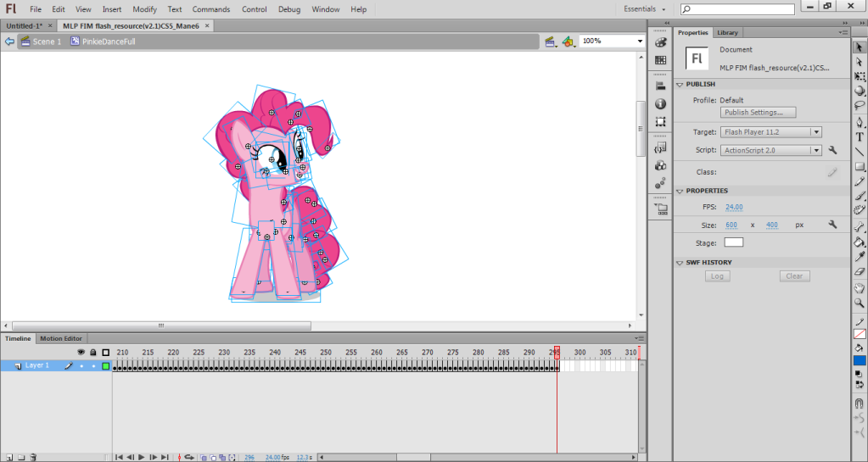868x462 pixels.
Task: Click the SWF History Clear button
Action: pos(794,276)
